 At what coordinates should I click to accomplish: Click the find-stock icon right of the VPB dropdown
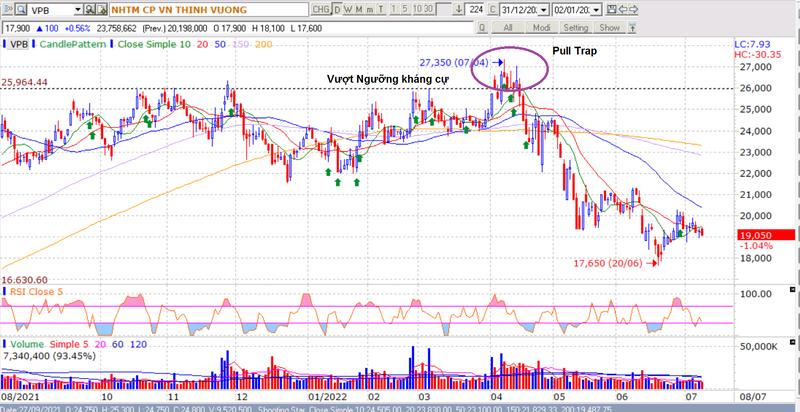click(89, 9)
